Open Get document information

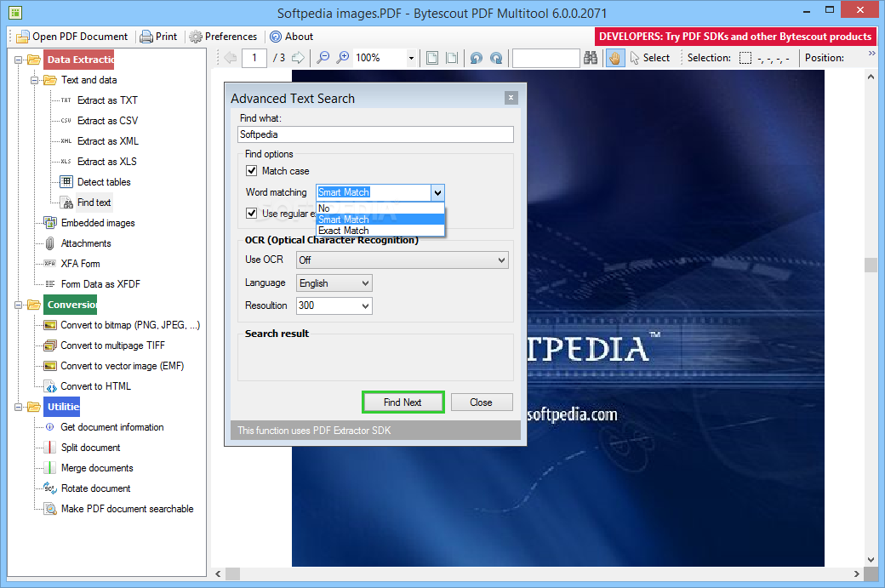111,427
